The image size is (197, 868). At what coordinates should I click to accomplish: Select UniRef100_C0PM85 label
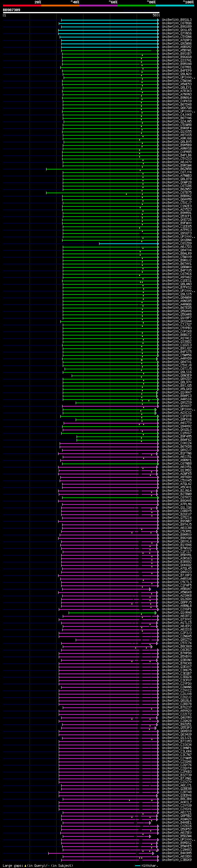tap(177, 152)
